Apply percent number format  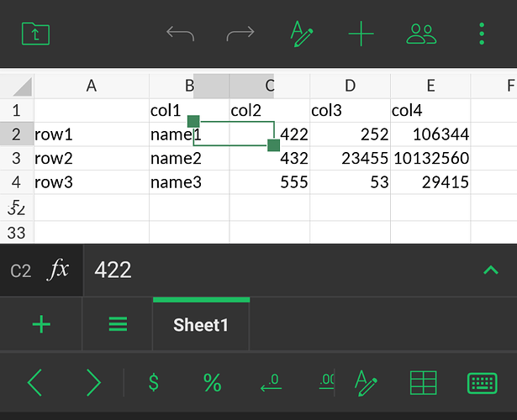click(212, 383)
